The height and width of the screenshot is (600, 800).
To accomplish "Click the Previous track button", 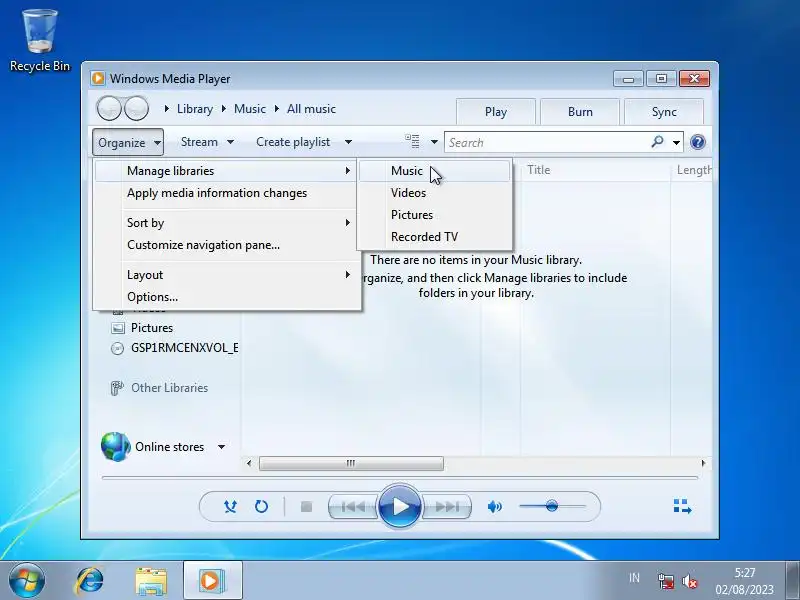I will (353, 507).
